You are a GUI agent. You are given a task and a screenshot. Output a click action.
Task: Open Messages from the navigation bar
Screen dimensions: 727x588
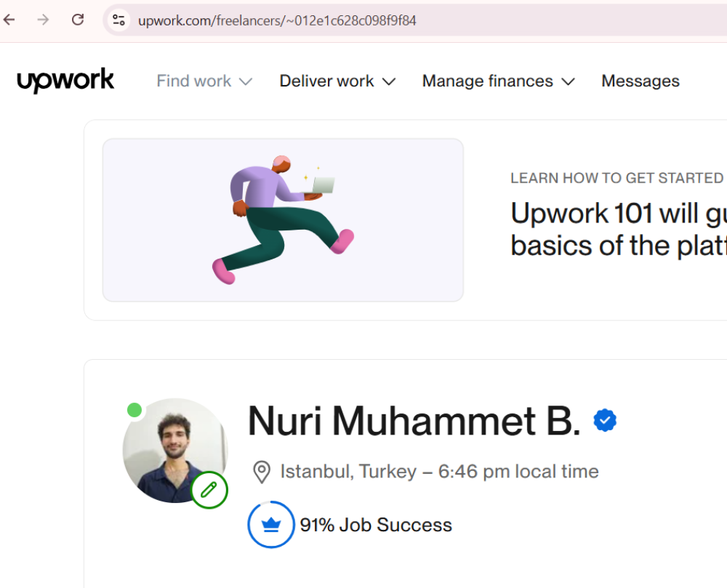click(x=640, y=81)
